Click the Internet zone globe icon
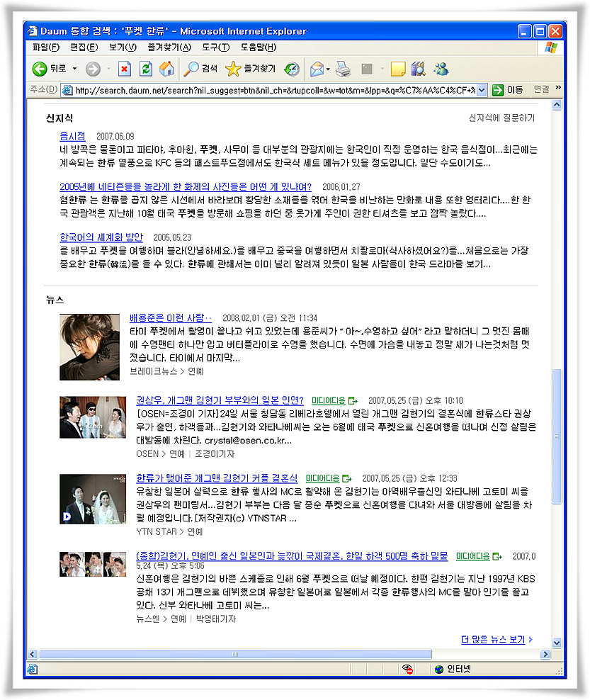The image size is (590, 700). [x=439, y=669]
